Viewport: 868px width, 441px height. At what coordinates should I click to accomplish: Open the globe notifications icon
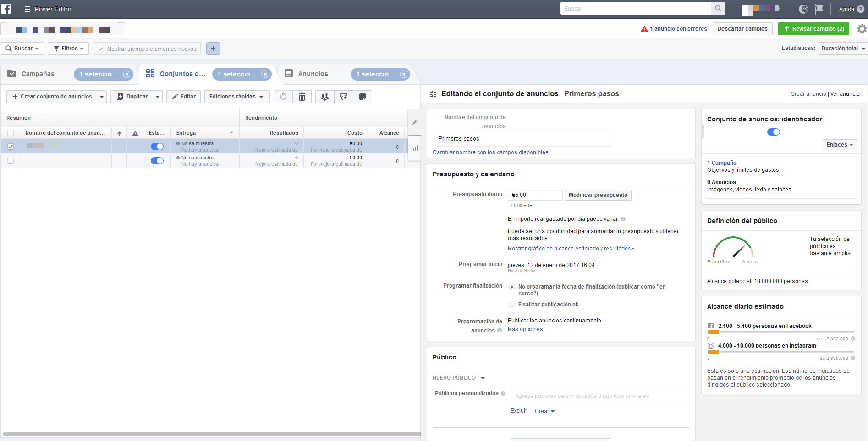tap(803, 9)
